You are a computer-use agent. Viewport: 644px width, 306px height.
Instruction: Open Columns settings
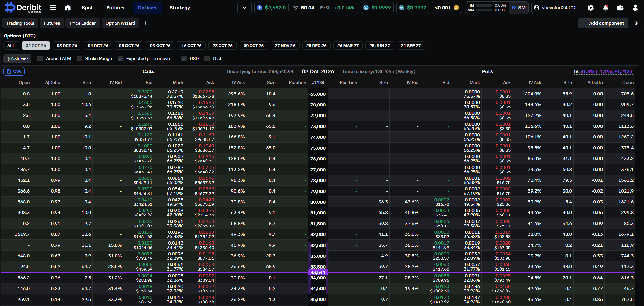(x=18, y=59)
